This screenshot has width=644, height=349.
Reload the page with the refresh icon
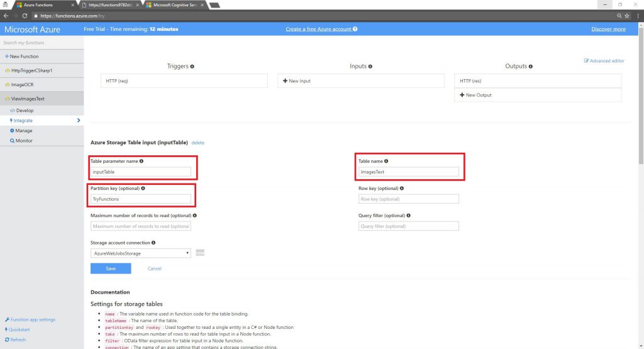(x=25, y=15)
